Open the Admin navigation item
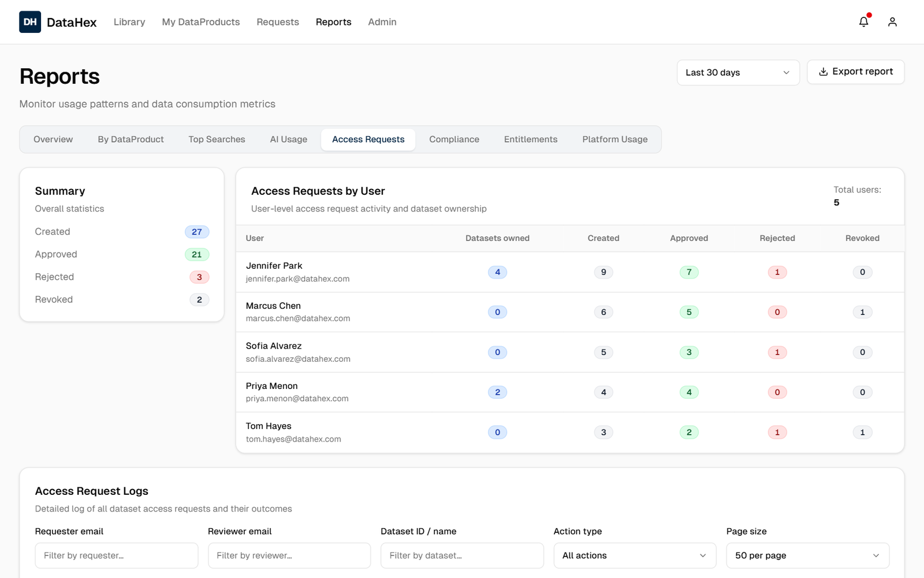The image size is (924, 578). [382, 22]
